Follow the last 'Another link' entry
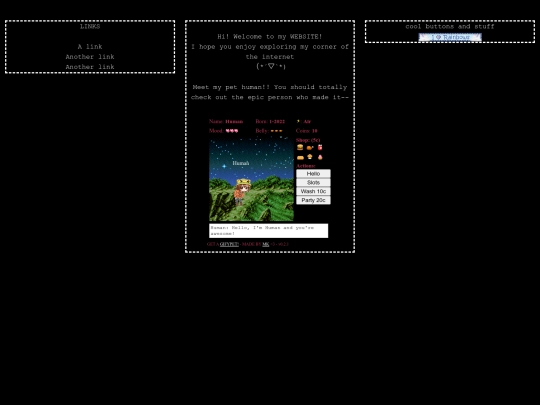540x405 pixels. coord(90,66)
